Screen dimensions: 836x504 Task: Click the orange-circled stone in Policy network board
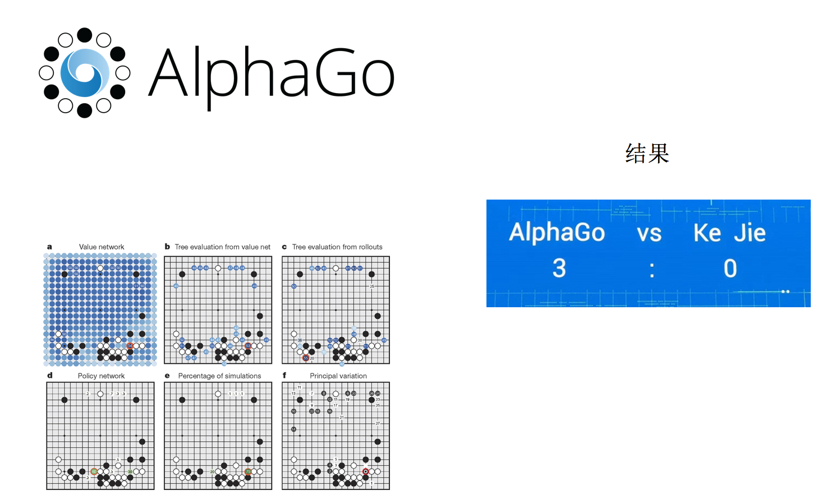point(94,471)
